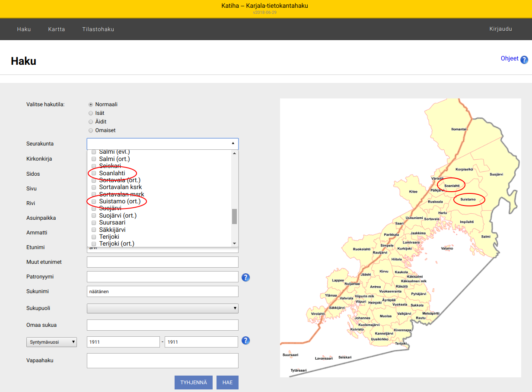Expand the Syntymävuosi selector dropdown
The image size is (532, 392).
tap(51, 342)
